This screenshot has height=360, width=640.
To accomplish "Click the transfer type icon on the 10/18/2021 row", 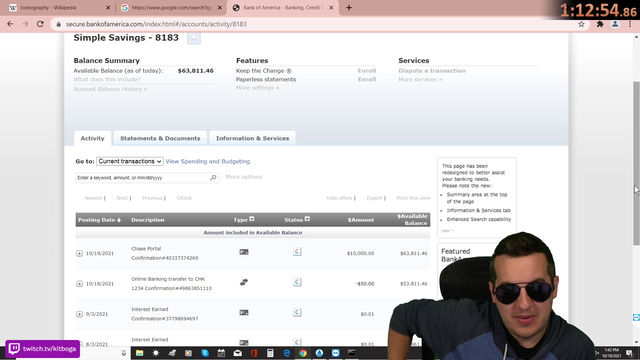I will click(244, 282).
